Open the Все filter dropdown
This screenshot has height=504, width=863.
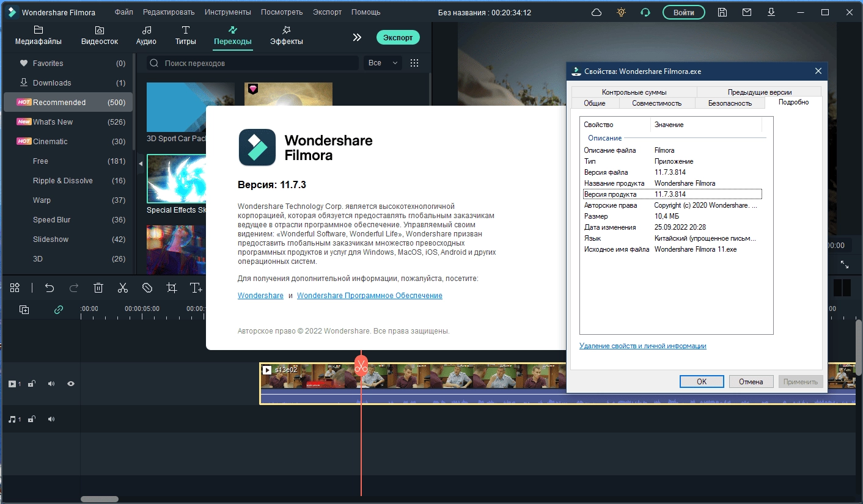[383, 63]
